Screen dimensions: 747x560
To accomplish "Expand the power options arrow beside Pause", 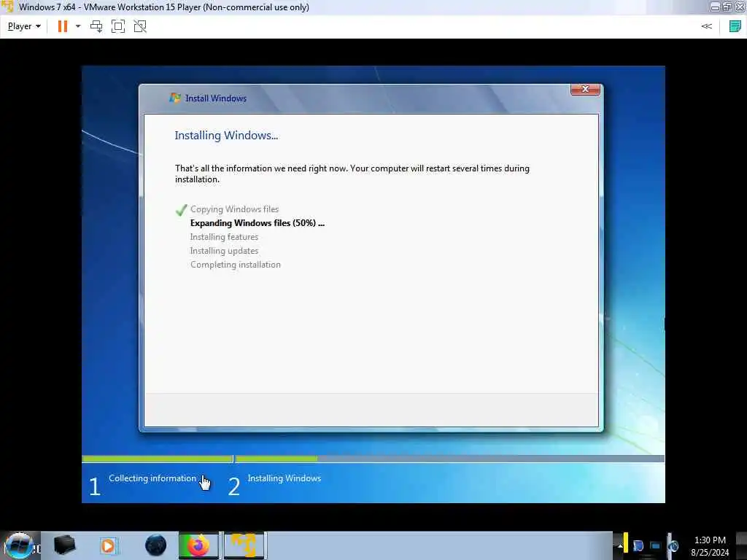I will (78, 26).
